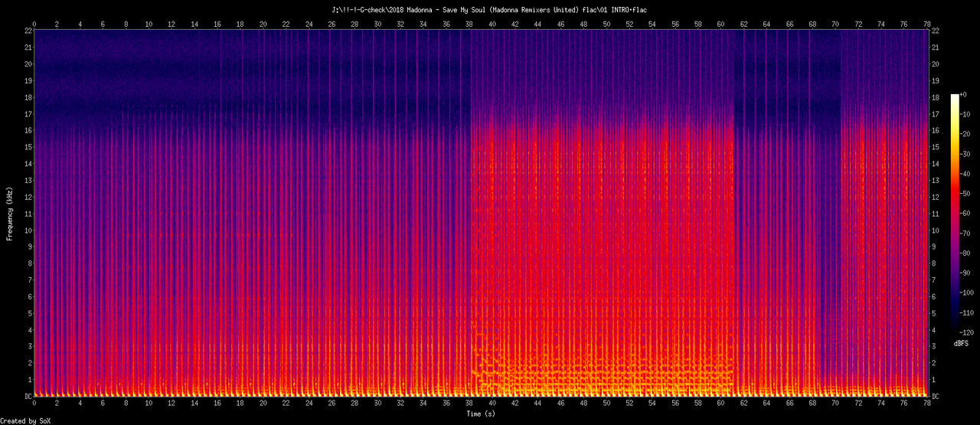Click "22" on the left frequency axis

pyautogui.click(x=28, y=31)
